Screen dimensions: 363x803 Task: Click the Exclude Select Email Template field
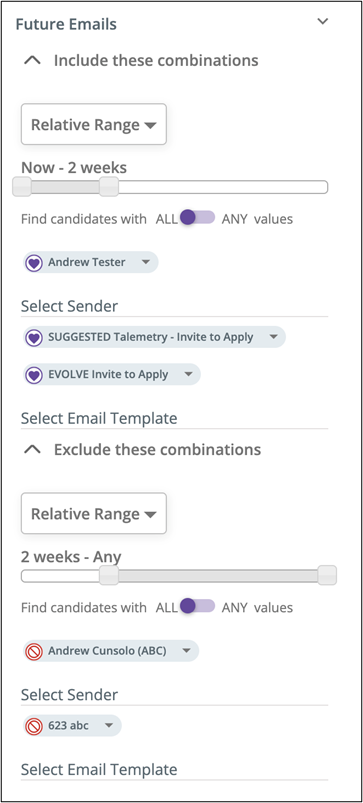(174, 770)
